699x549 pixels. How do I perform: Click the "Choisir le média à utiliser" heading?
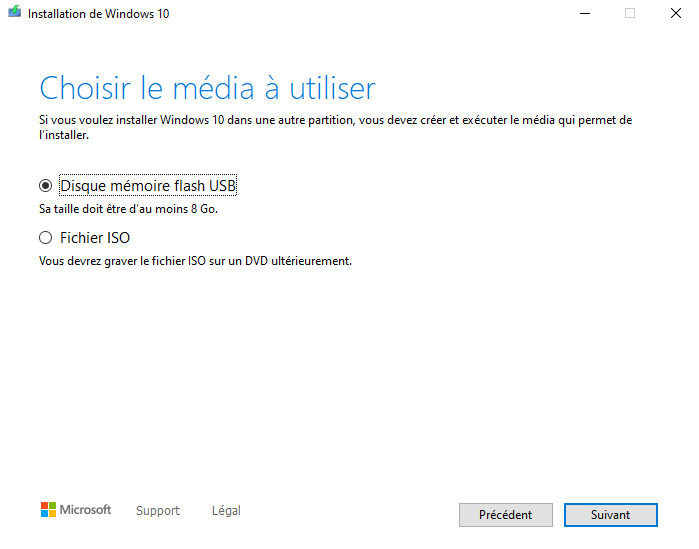207,88
